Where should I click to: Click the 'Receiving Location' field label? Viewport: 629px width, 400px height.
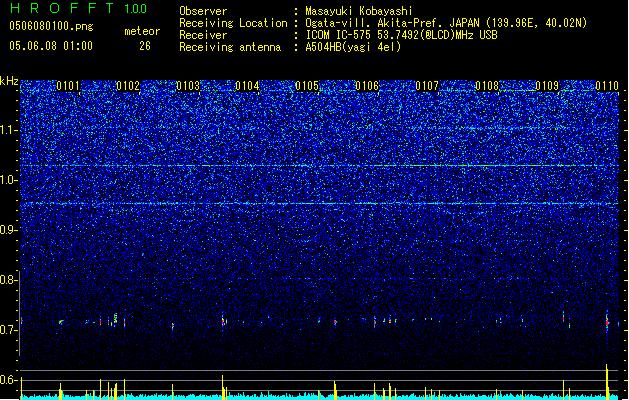[x=233, y=23]
